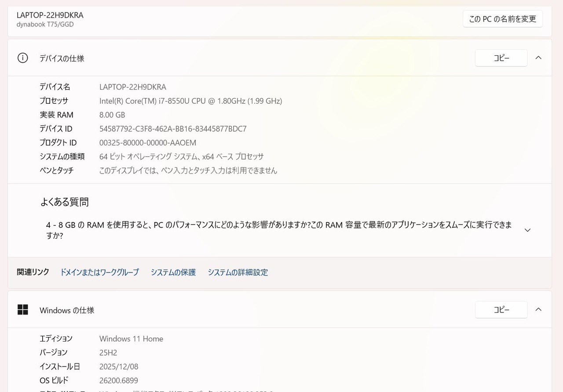Copy device specs with the デバイスの仕様 コピー button
The width and height of the screenshot is (563, 392).
coord(501,58)
